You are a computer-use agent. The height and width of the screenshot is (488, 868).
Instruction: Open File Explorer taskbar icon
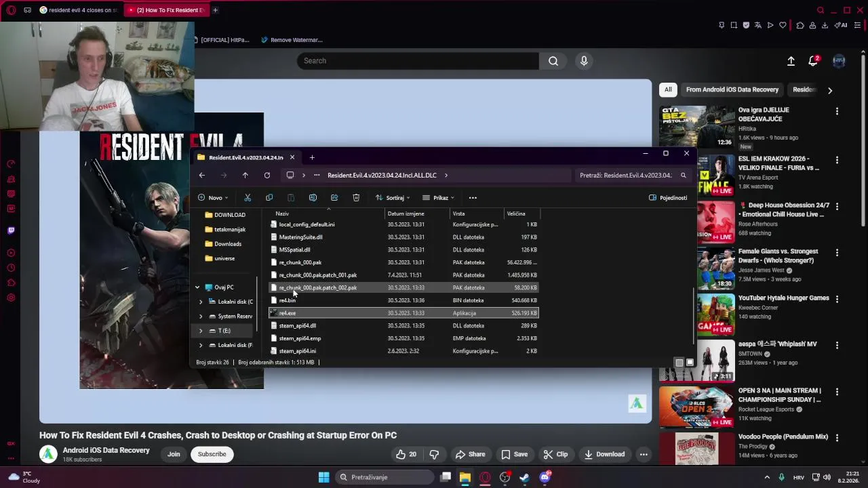(x=465, y=477)
